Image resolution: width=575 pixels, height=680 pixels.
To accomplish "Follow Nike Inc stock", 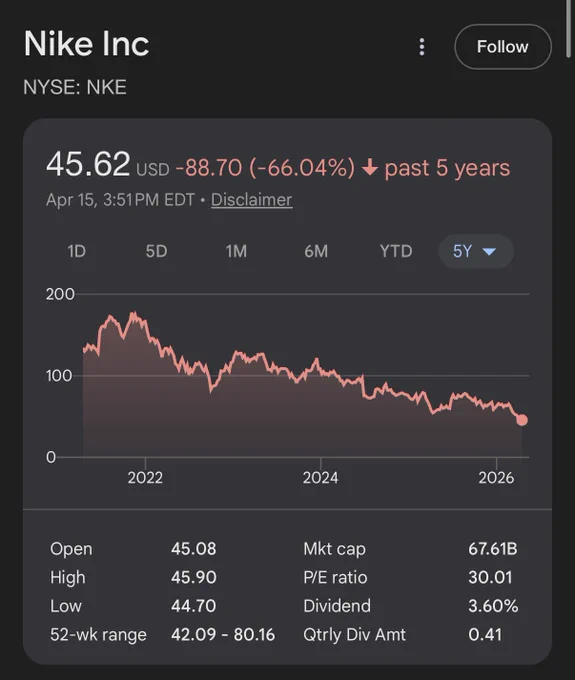I will (503, 47).
